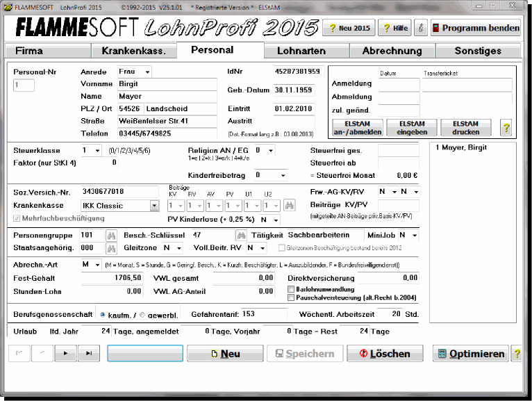Click the yellow question mark in ELStAM panel
Viewport: 532px width, 401px height.
click(x=506, y=128)
